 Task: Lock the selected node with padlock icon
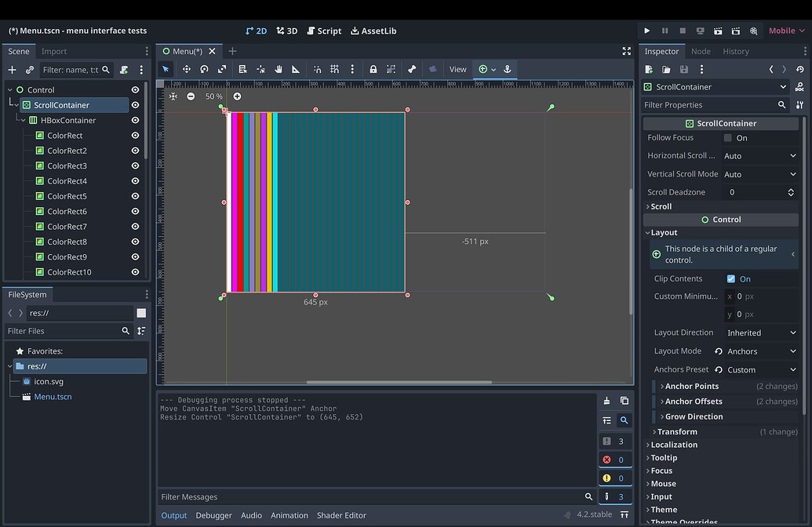[373, 69]
